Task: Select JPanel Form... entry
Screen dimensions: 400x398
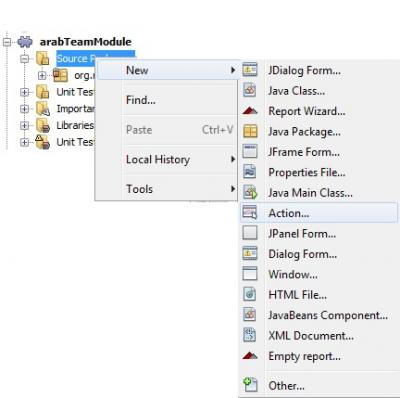Action: pyautogui.click(x=319, y=233)
